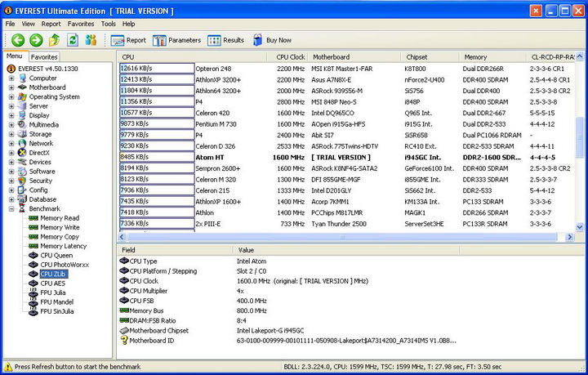Screen dimensions: 588x375
Task: Click the Benchmark hourglass icon
Action: pos(22,208)
